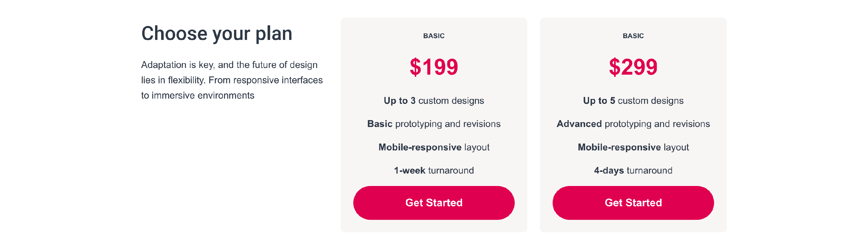Click "Mobile-responsive layout" in the $299 plan

tap(633, 147)
